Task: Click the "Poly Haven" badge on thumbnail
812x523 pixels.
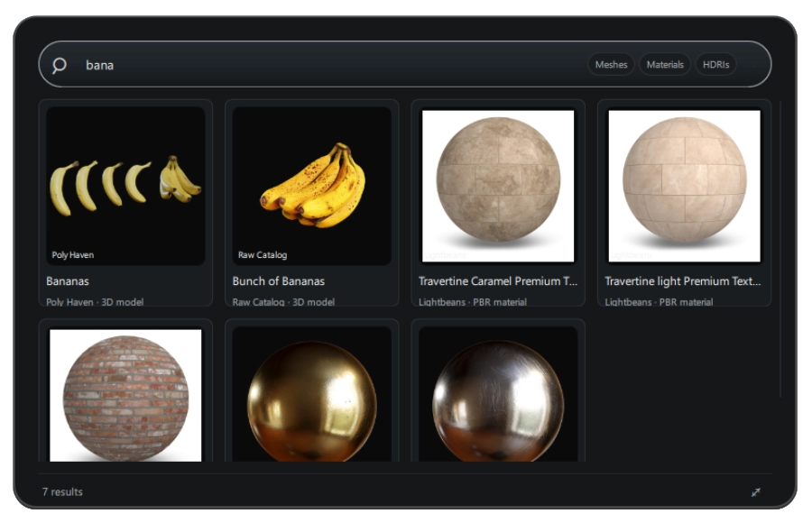Action: [x=73, y=255]
